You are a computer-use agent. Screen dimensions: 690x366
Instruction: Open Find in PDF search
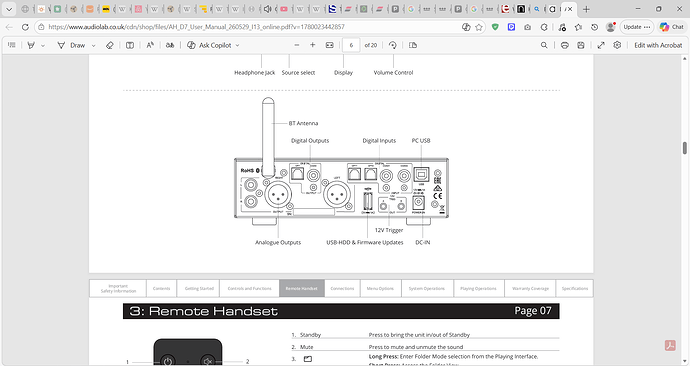[544, 45]
